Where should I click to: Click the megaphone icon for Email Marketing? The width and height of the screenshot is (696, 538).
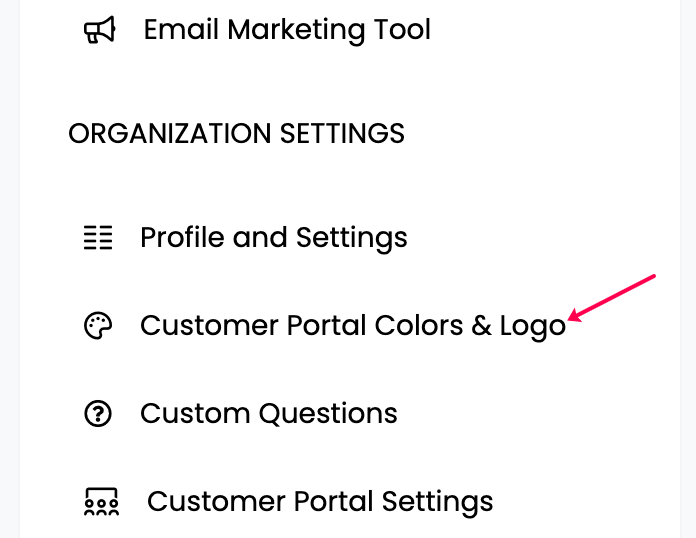100,30
